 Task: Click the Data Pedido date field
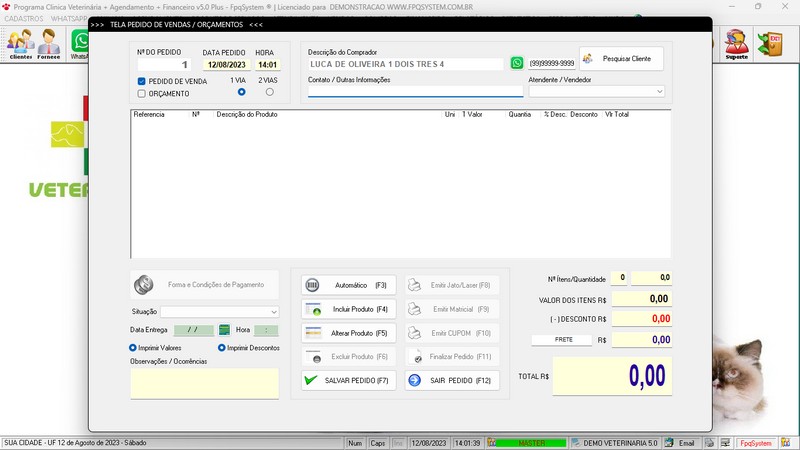coord(227,65)
